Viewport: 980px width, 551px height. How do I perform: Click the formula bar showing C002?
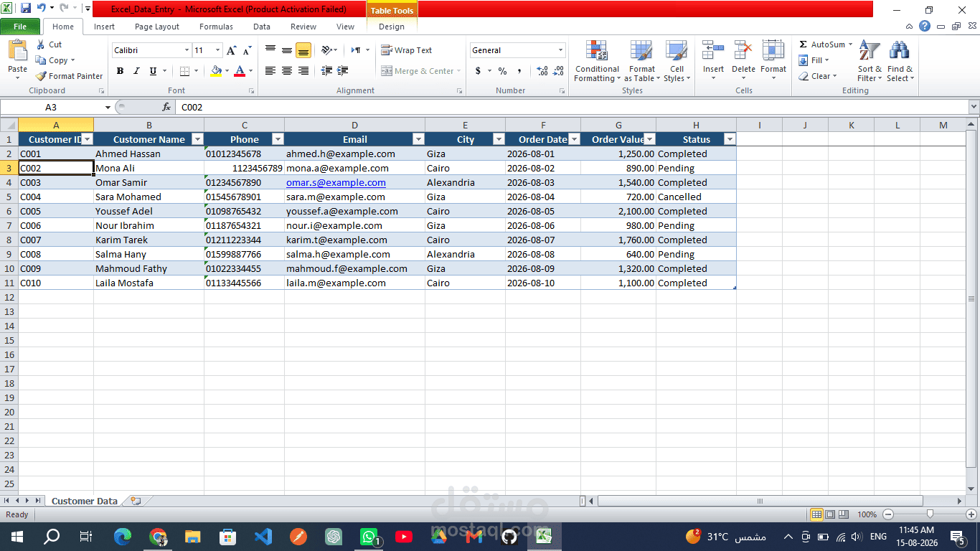pyautogui.click(x=571, y=107)
